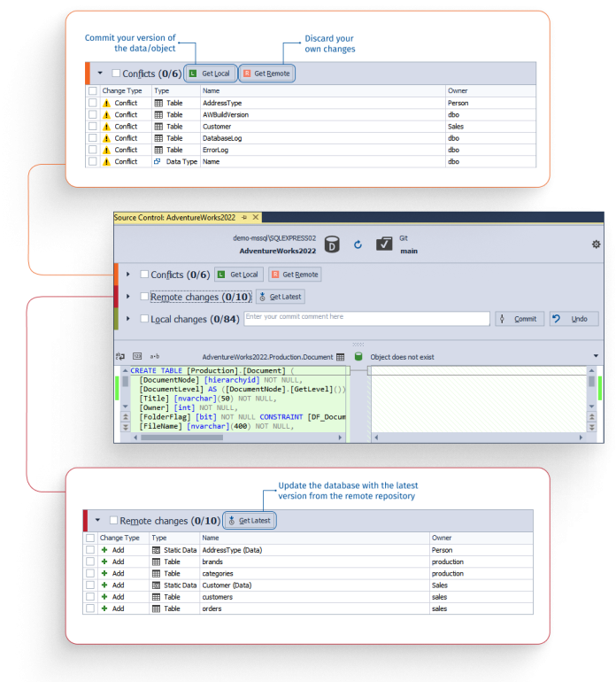
Task: Sort by Owner column in Conflicts table
Action: (490, 91)
